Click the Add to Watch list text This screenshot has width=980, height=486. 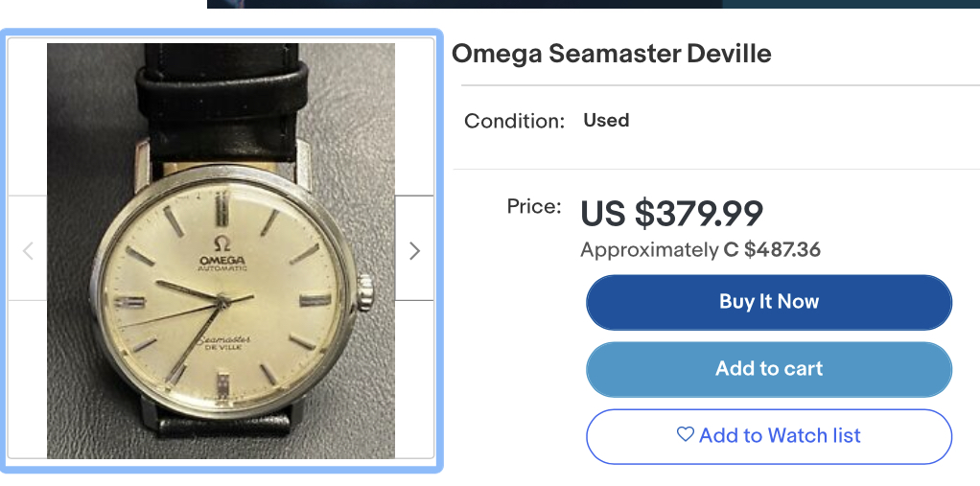(780, 436)
